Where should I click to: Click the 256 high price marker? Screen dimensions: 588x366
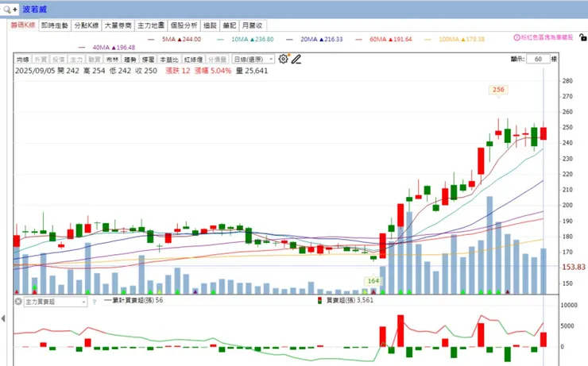[x=498, y=90]
